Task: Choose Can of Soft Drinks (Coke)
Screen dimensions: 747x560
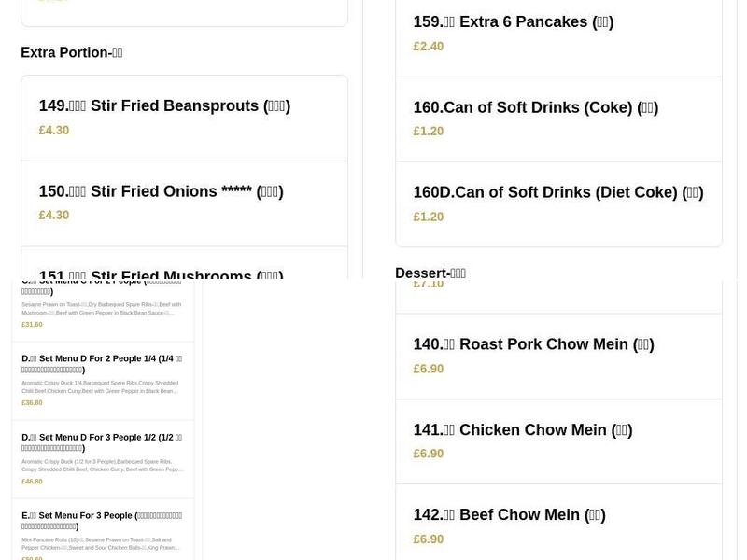Action: pyautogui.click(x=535, y=107)
